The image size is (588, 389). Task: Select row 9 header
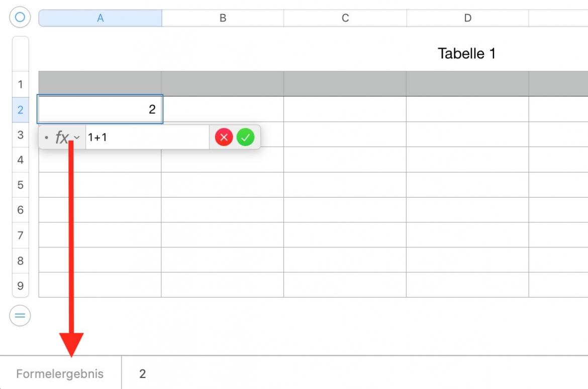(x=20, y=285)
